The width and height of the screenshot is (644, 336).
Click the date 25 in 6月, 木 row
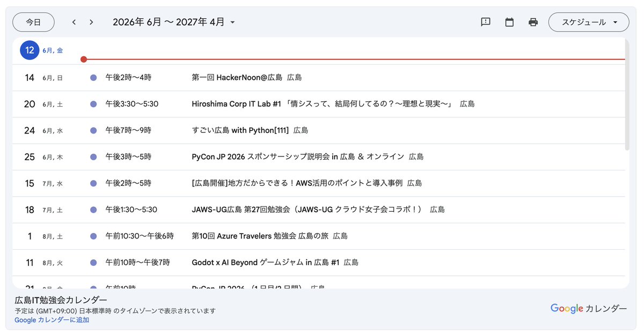pyautogui.click(x=30, y=156)
